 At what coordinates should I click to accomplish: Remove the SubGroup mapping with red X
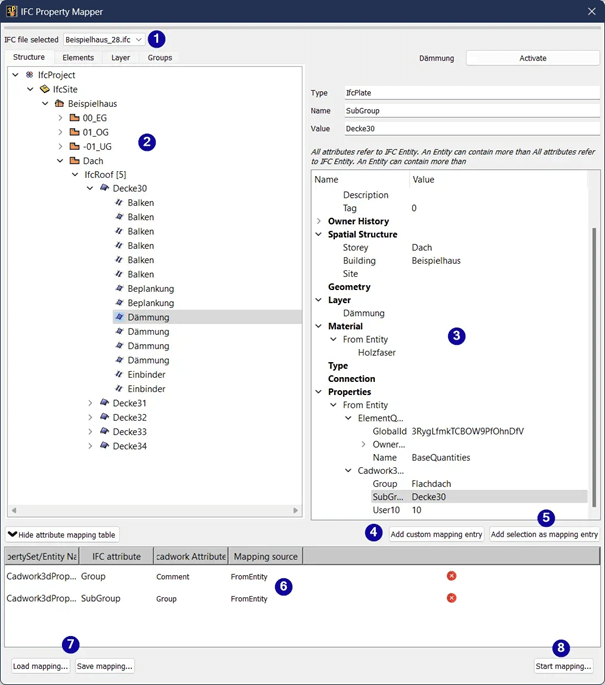[451, 598]
